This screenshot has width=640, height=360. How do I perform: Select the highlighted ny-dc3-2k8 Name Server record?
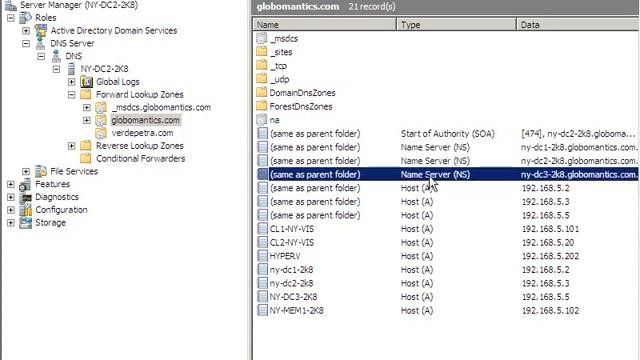447,174
